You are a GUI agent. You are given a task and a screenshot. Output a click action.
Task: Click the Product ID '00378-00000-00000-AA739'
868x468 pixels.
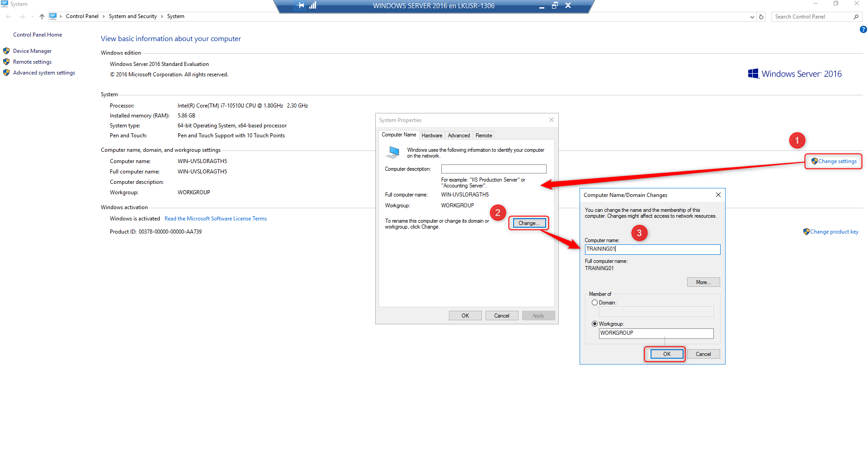point(170,232)
